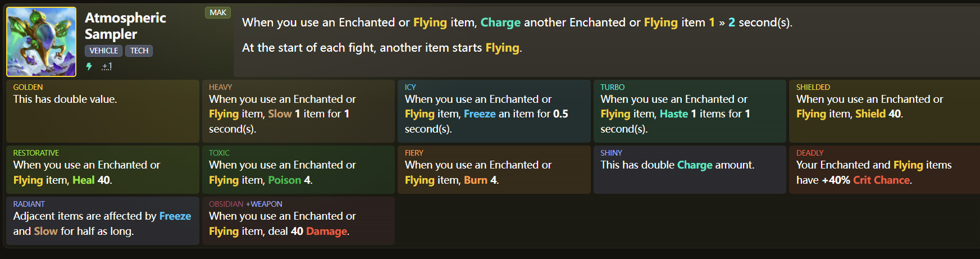Click the Atmospheric Sampler item artwork
The width and height of the screenshot is (980, 259).
[41, 42]
